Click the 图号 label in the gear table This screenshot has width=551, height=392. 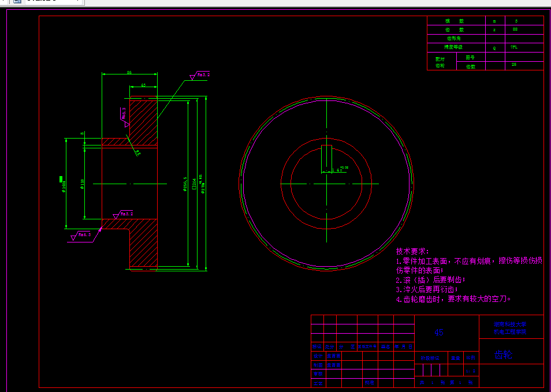470,57
